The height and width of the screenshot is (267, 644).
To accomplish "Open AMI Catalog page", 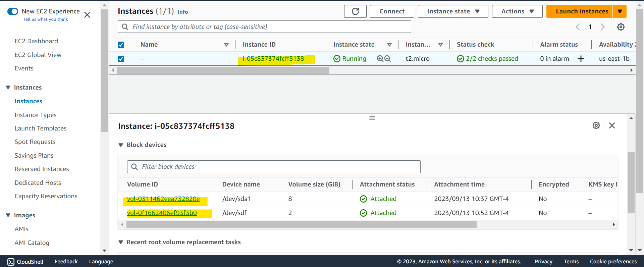I will (x=32, y=243).
